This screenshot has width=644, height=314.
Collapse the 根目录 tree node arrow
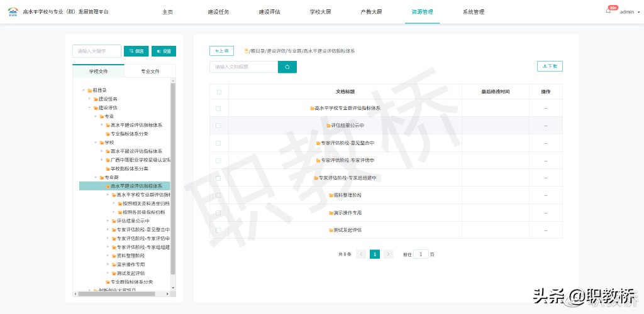point(84,90)
